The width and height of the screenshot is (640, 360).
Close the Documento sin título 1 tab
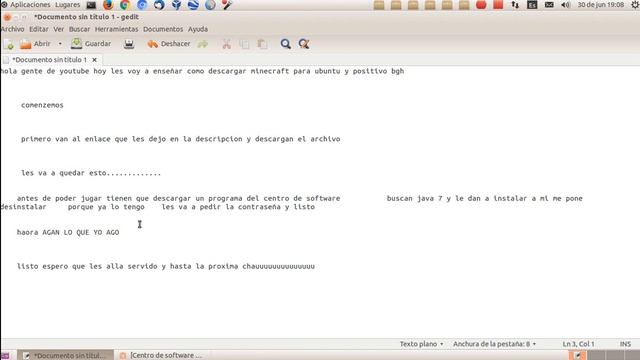(95, 60)
